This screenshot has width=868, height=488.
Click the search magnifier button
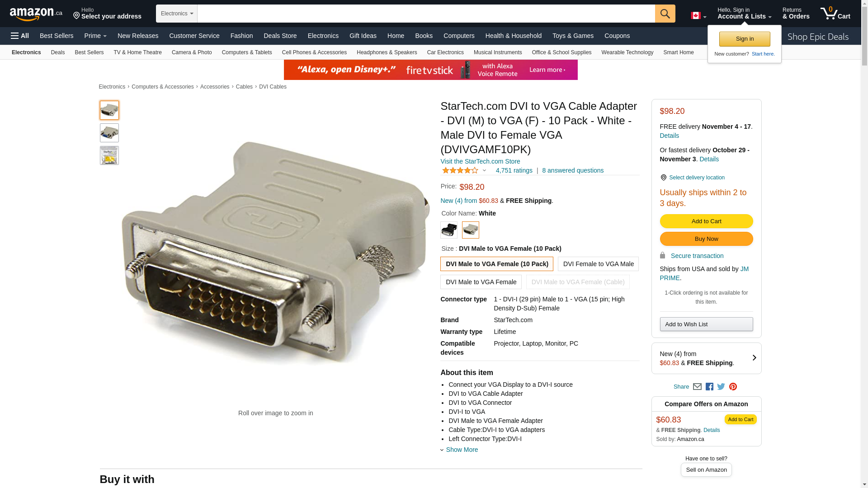665,14
